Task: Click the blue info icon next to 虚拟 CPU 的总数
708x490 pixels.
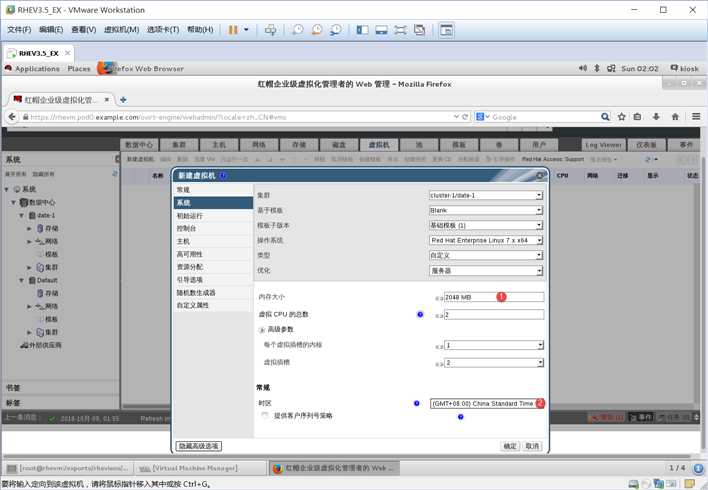Action: click(x=420, y=314)
